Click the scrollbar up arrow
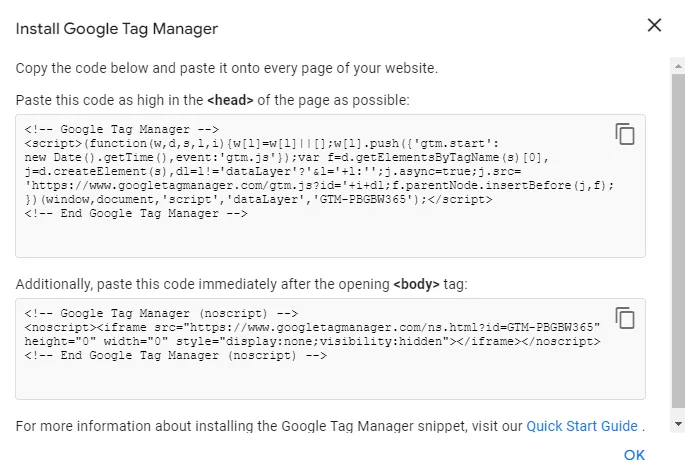 [x=678, y=66]
